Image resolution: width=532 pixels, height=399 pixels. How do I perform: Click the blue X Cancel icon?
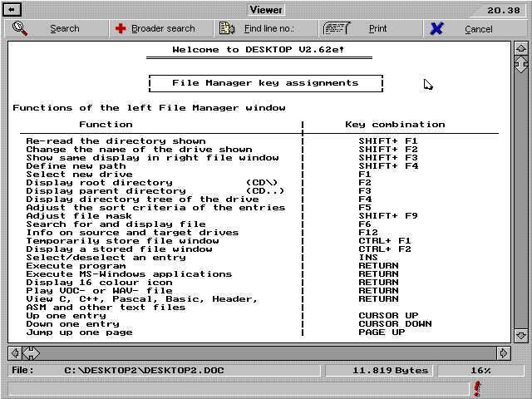click(436, 28)
